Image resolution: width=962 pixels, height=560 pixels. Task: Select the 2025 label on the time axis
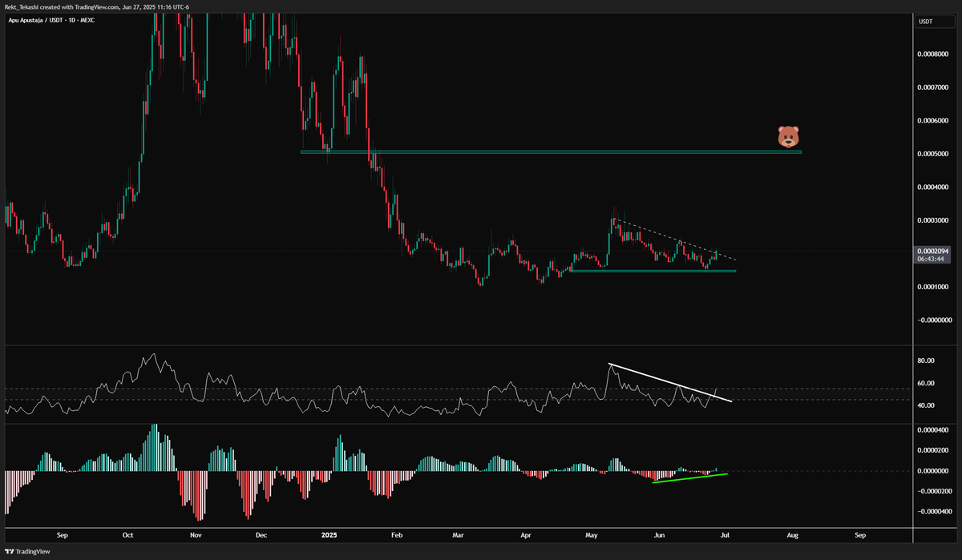pos(327,534)
